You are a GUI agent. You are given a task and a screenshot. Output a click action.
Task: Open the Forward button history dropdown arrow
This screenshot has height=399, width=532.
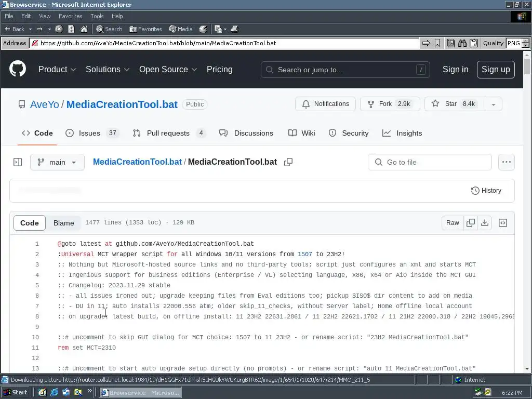(x=49, y=30)
